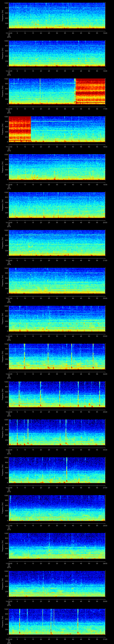Click the spectrogram panel starting at 14:20:00
This screenshot has height=644, width=114.
pyautogui.click(x=57, y=243)
